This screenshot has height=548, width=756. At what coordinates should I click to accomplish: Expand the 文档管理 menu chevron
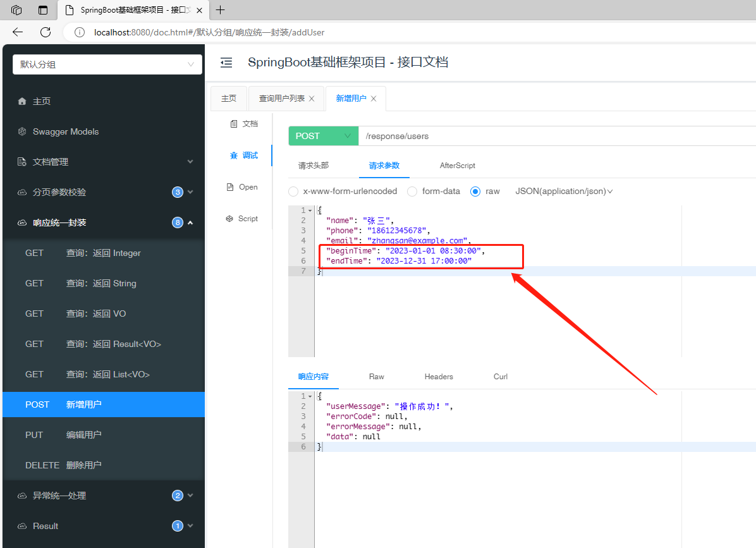point(190,162)
